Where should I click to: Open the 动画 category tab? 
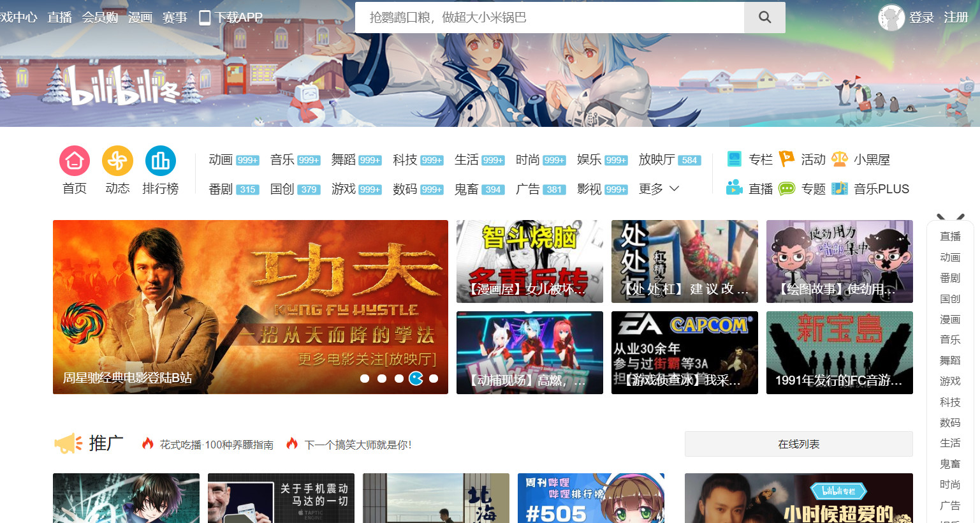221,159
